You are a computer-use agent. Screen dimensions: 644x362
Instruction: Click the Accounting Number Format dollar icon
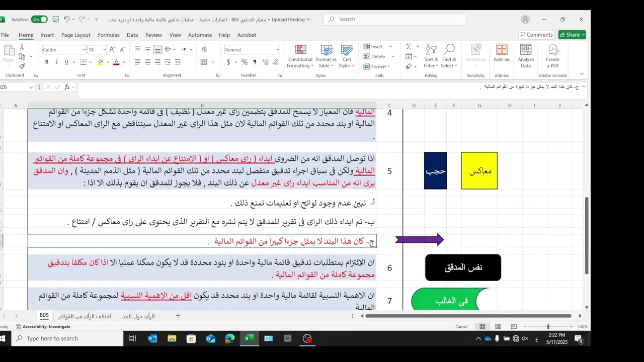(228, 62)
